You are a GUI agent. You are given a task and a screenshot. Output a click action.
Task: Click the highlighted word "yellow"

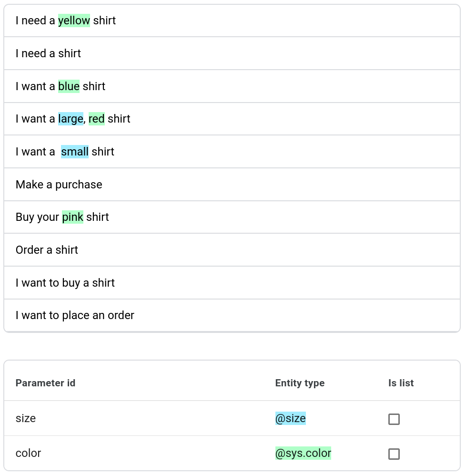tap(74, 21)
